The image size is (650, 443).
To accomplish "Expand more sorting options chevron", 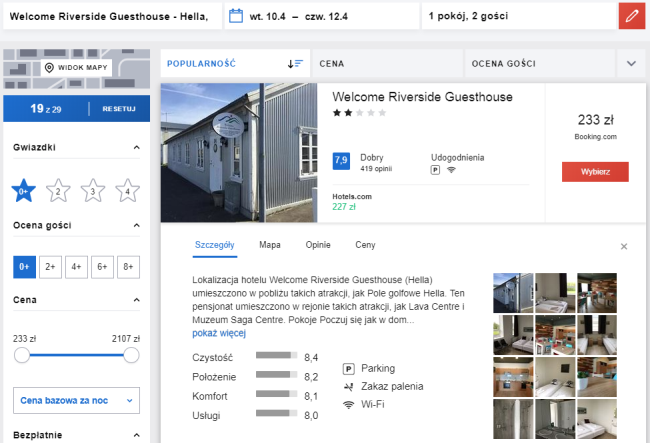I will pyautogui.click(x=631, y=63).
